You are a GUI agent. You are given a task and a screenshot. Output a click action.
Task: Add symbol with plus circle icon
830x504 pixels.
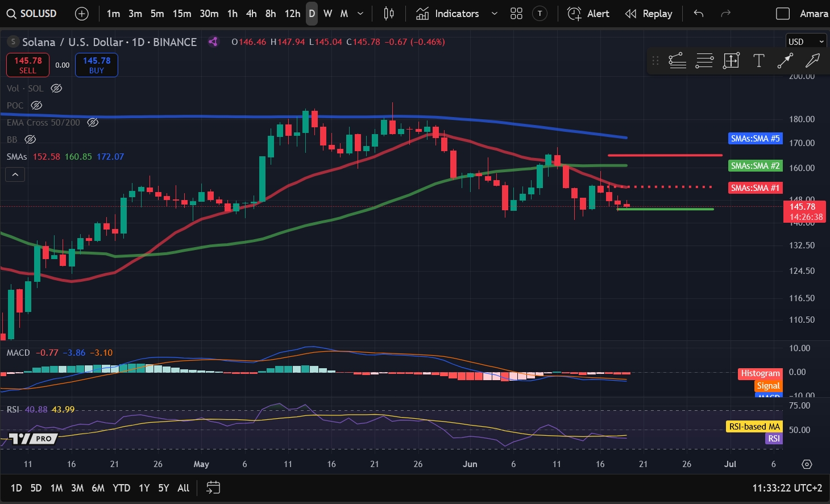pos(82,14)
